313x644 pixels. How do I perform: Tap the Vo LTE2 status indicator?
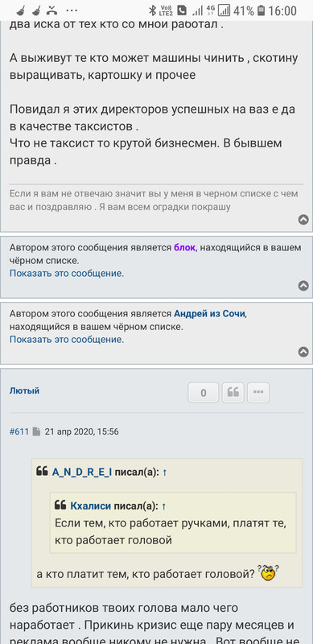click(166, 10)
